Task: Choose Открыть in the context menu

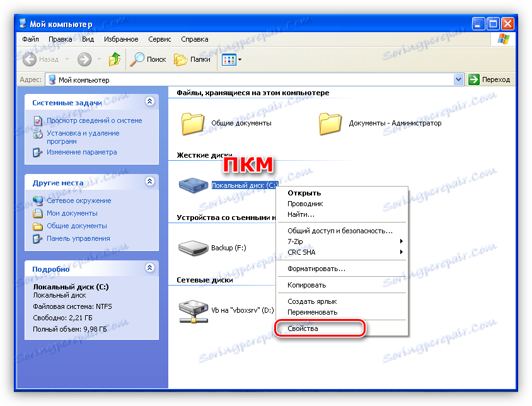Action: click(342, 193)
